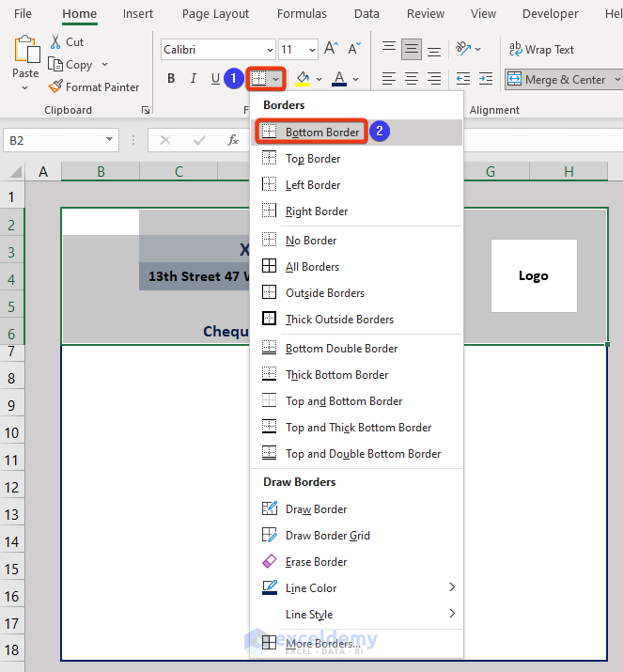Click Increase Indent

pos(486,79)
